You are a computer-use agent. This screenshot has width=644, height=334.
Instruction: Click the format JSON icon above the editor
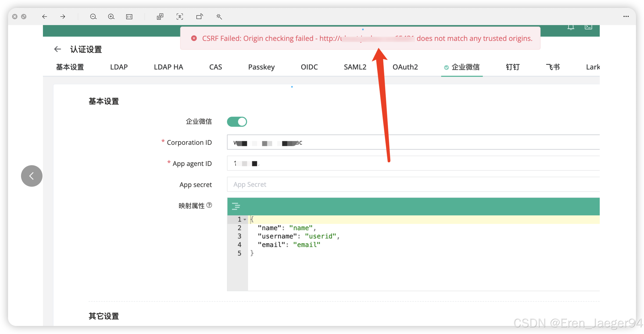click(236, 206)
